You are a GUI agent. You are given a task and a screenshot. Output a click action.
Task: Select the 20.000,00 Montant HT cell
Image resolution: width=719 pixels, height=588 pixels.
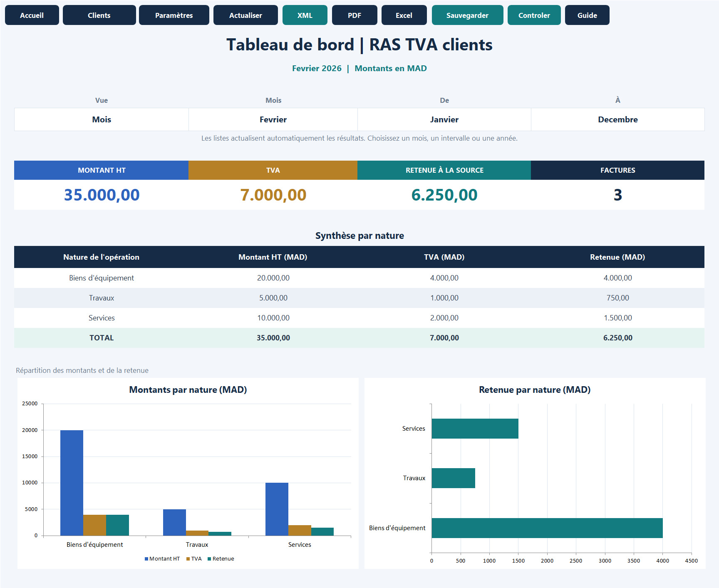[273, 278]
